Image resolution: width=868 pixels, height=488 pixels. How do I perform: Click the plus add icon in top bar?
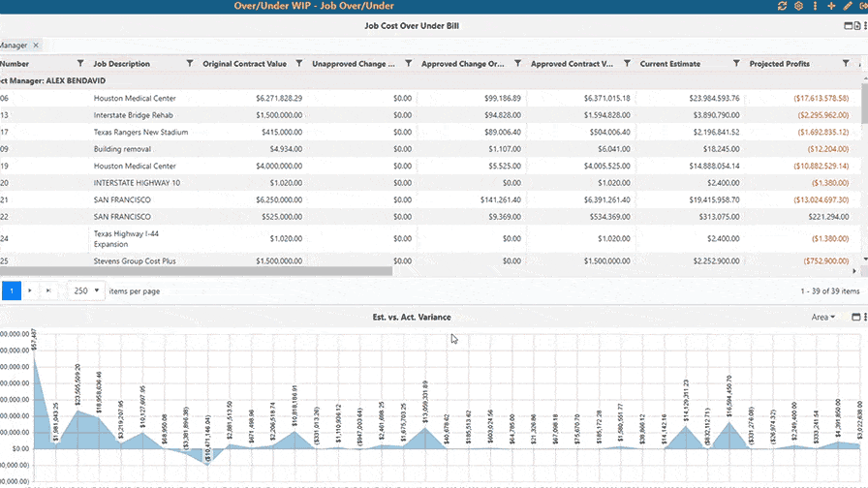point(831,6)
